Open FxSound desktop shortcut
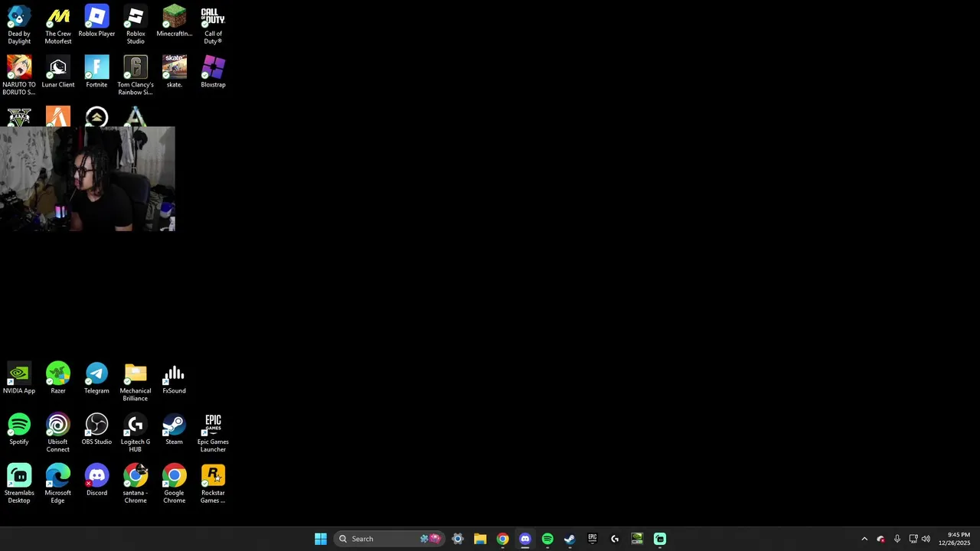Screen dimensions: 980x551 (x=174, y=378)
